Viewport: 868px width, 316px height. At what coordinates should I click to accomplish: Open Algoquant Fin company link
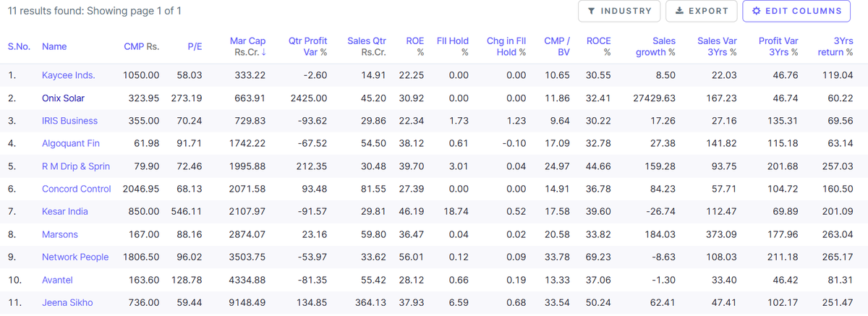(x=71, y=143)
